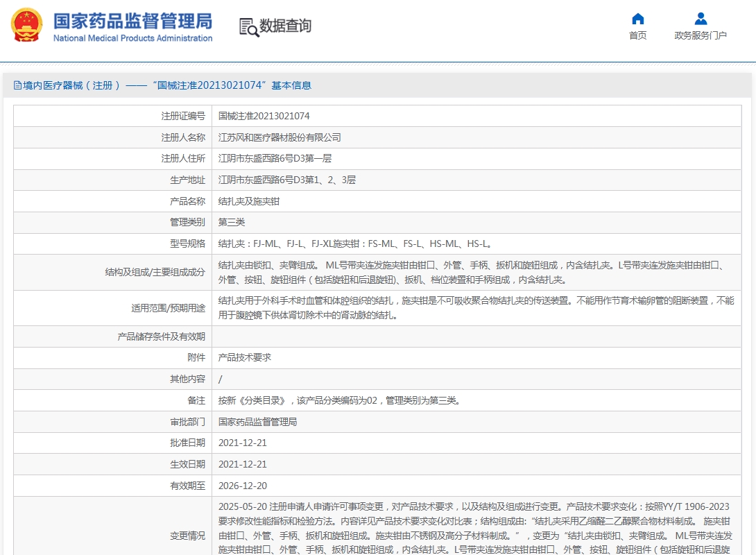756x555 pixels.
Task: Select registrant name 江苏风和医疗器材股份有限公司
Action: (279, 137)
